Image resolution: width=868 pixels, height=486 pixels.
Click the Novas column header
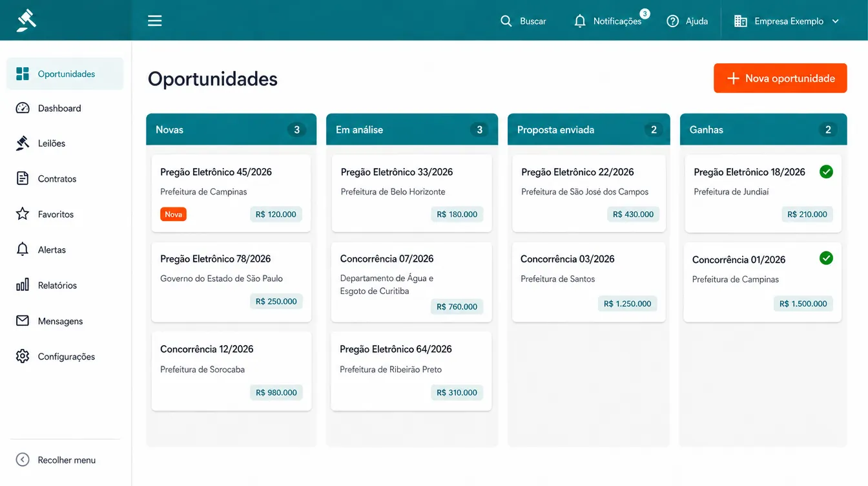click(x=231, y=129)
